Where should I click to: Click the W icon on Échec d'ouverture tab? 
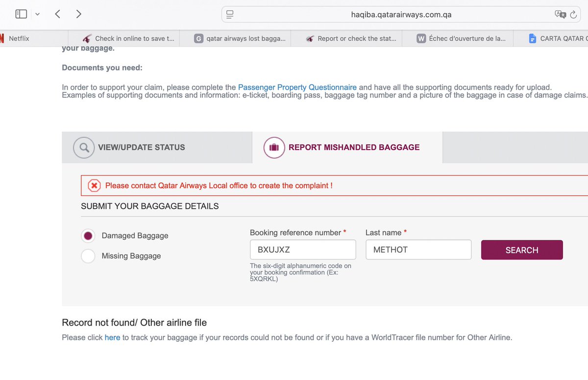[421, 38]
